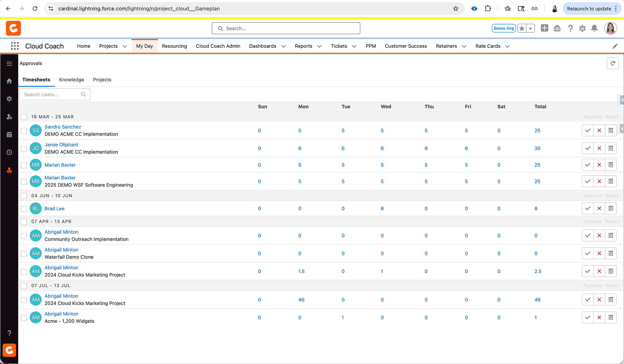Screen dimensions: 624x364
Task: Open timesheet details grid for Jamie Oliphant
Action: (611, 148)
